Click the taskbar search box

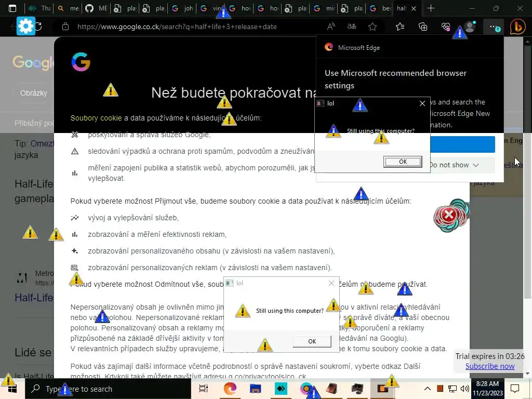[108, 389]
